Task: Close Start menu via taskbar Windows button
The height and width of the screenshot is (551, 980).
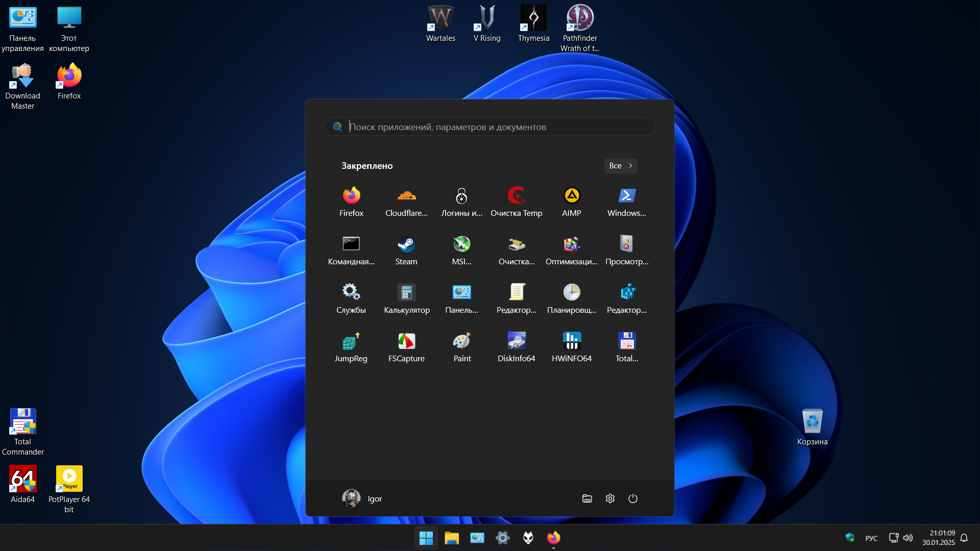Action: click(x=426, y=538)
